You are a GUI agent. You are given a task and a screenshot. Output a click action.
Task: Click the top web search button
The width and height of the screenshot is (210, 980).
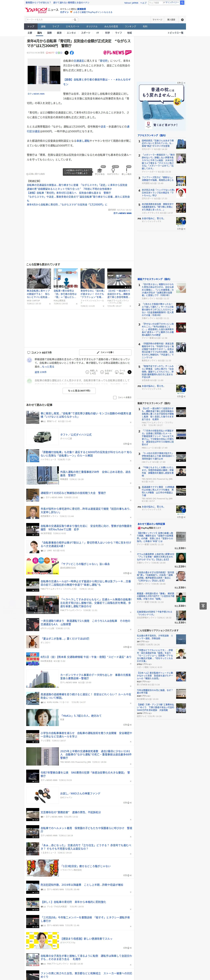(182, 3)
